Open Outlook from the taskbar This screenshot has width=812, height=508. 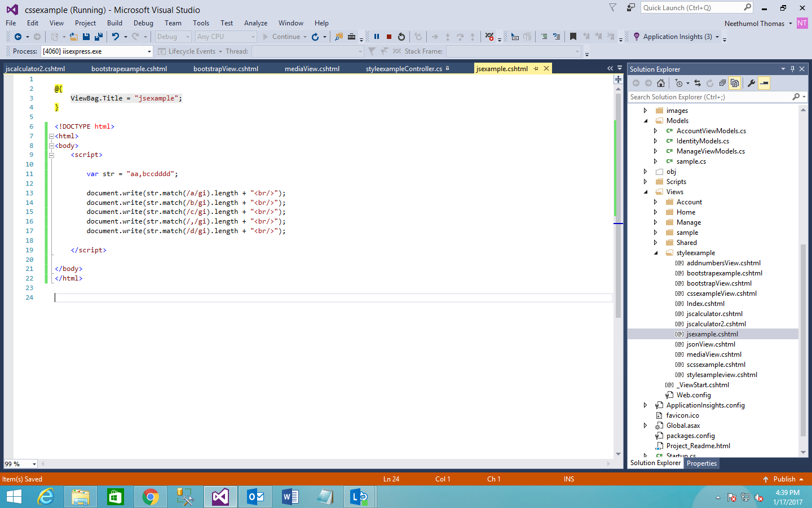point(255,497)
